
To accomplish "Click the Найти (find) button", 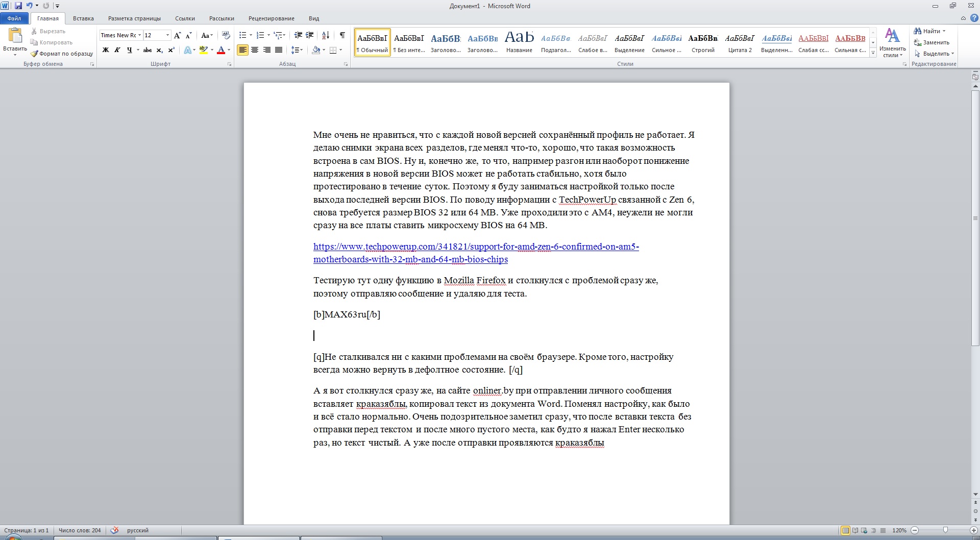I will [x=929, y=31].
